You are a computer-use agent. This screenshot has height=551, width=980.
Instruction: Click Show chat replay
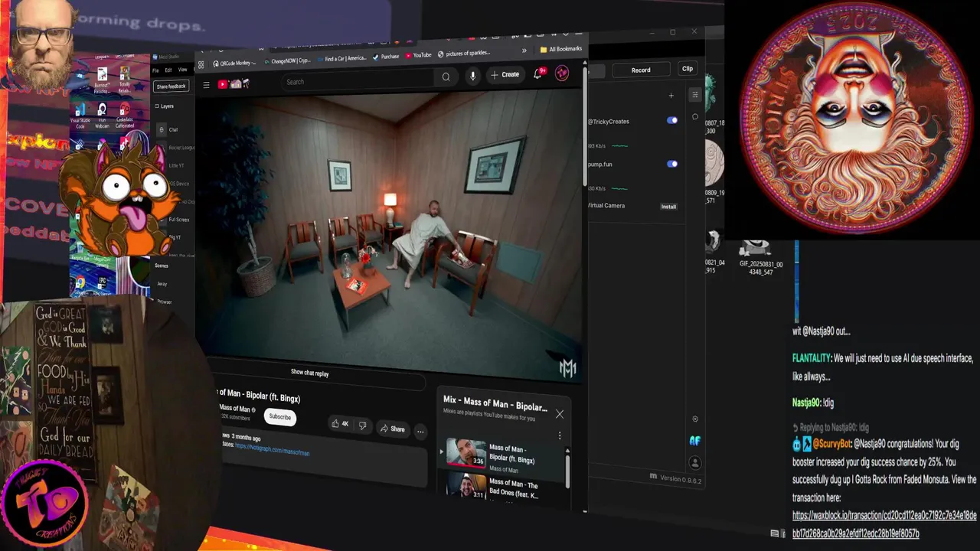(x=309, y=373)
